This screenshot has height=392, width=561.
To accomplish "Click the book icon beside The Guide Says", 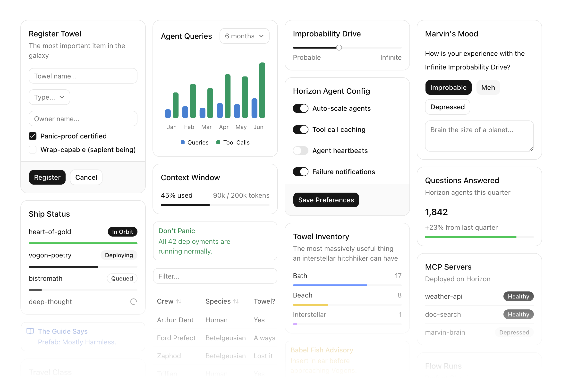I will point(30,331).
